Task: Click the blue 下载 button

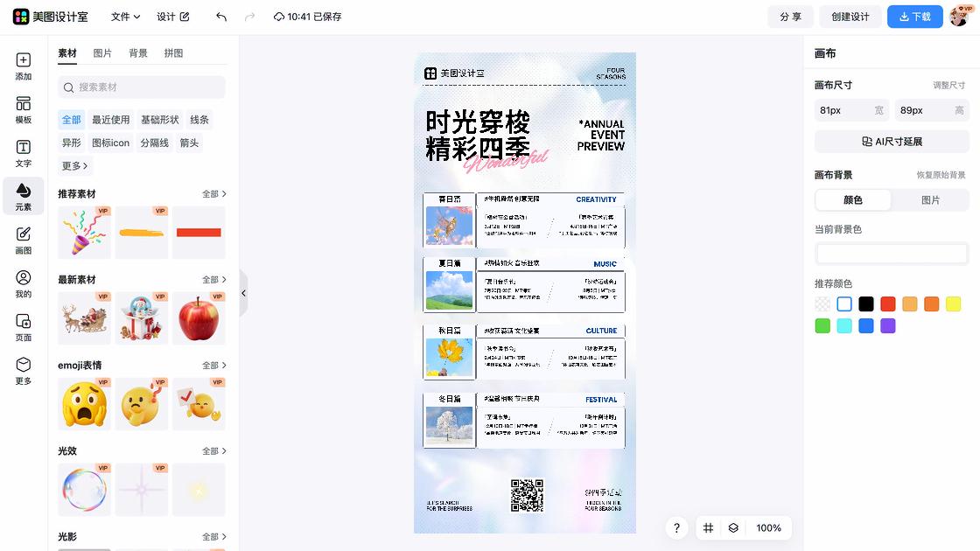Action: (915, 17)
